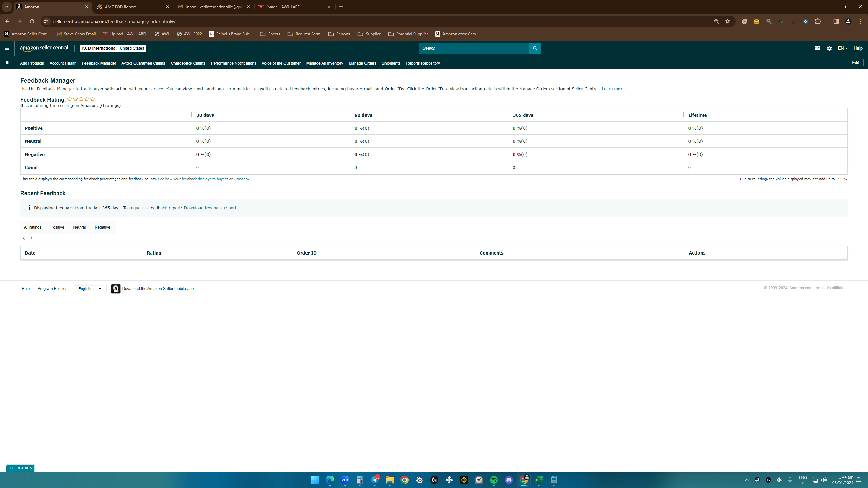Screen dimensions: 868x488
Task: Switch to the All ratings tab
Action: pyautogui.click(x=33, y=227)
